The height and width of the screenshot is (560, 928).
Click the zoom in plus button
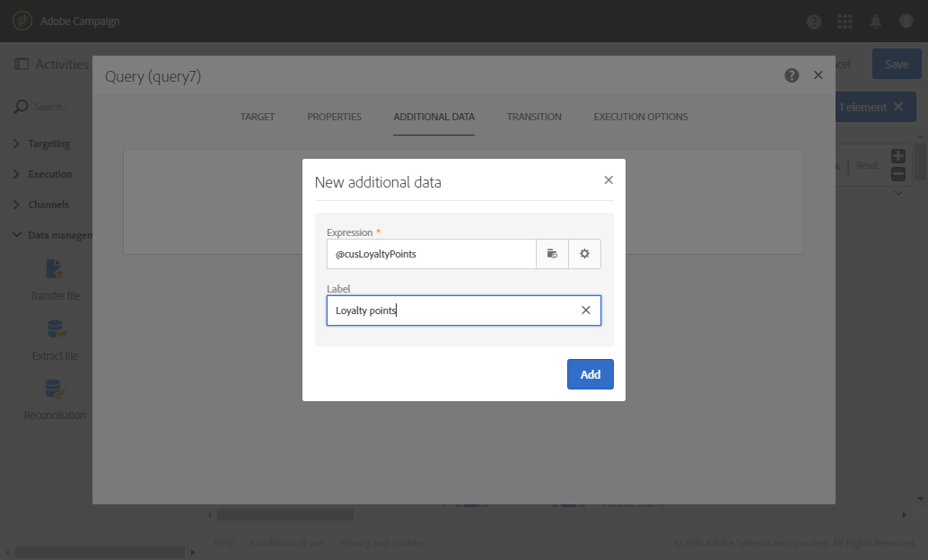[x=897, y=156]
